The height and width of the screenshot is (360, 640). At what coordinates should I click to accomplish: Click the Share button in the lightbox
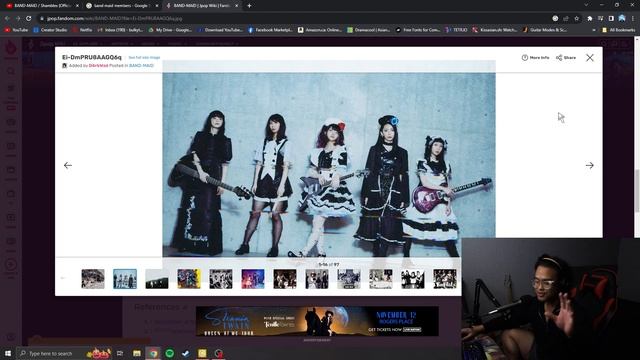pyautogui.click(x=566, y=58)
